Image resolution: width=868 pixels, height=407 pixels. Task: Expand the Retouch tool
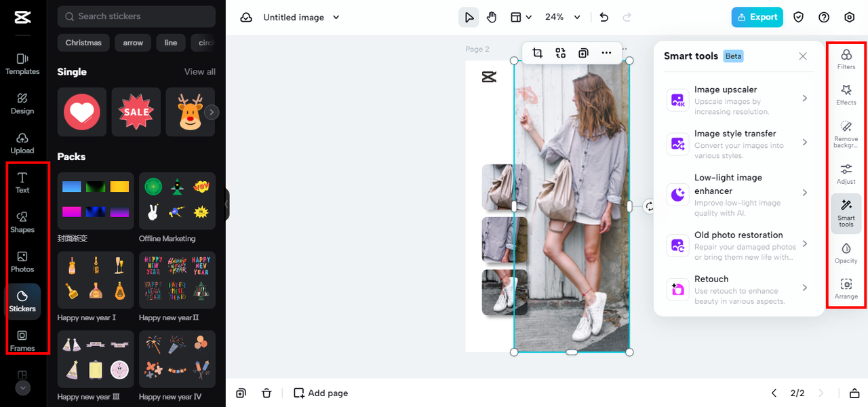[x=738, y=289]
